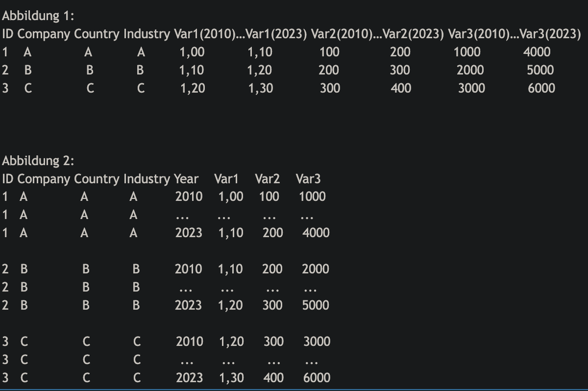Select the Var2 header in Abbildung 2
This screenshot has width=588, height=391.
click(267, 179)
